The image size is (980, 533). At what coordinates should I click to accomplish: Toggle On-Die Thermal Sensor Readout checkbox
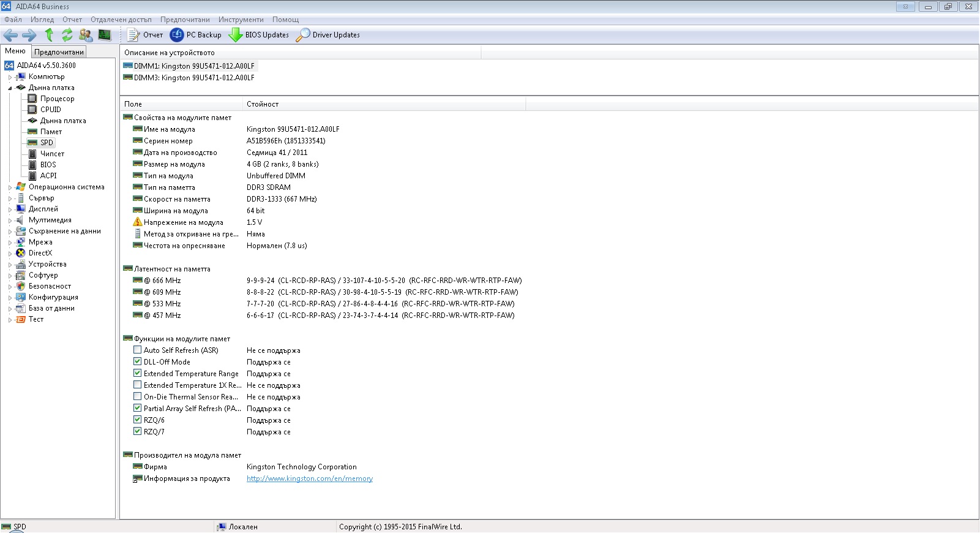tap(137, 396)
